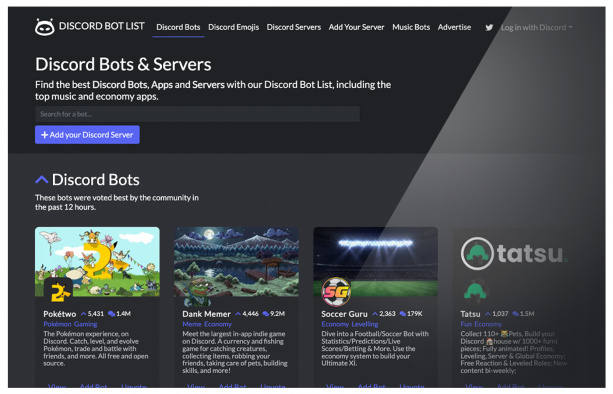613x394 pixels.
Task: Click the Dank Memer upvote arrow icon
Action: pos(238,314)
